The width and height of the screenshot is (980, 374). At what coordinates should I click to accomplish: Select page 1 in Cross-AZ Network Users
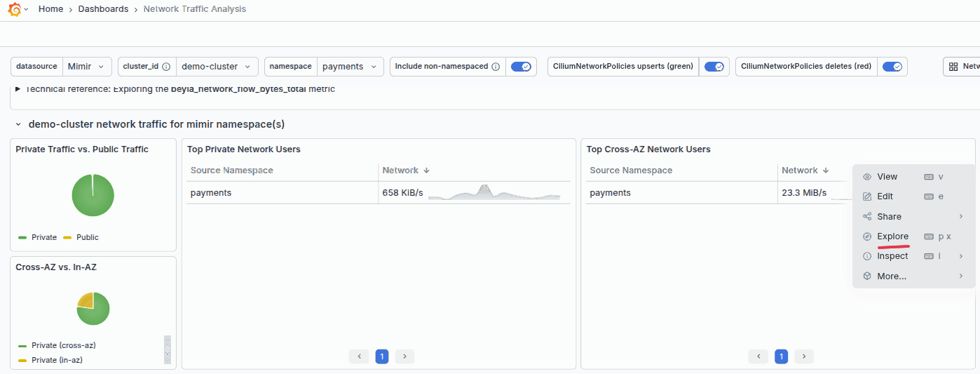point(781,356)
